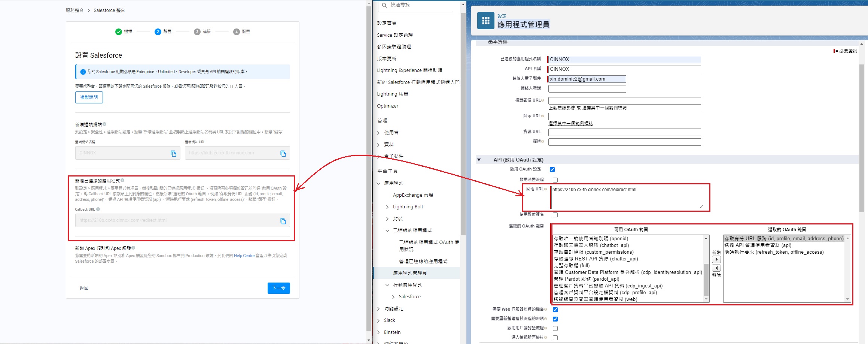
Task: Click 新增 right-arrow to add OAuth scope
Action: coord(716,259)
